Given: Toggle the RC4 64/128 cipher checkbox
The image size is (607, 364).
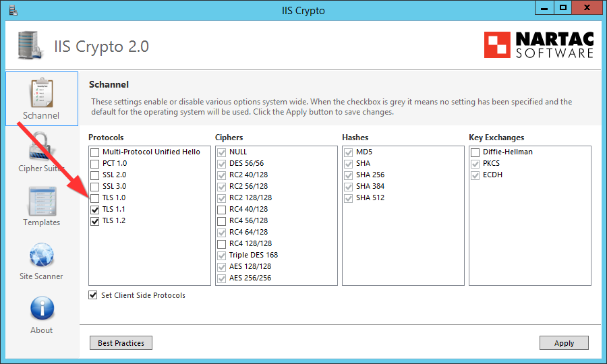Looking at the screenshot, I should (221, 233).
